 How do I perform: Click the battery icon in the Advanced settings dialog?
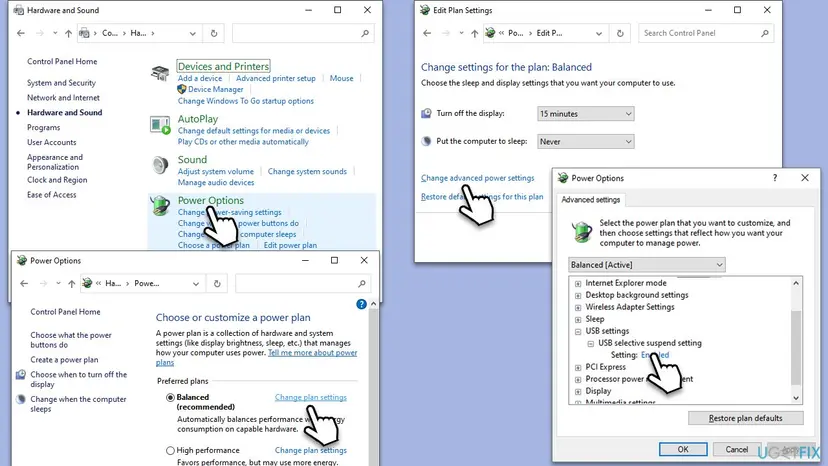pos(582,232)
